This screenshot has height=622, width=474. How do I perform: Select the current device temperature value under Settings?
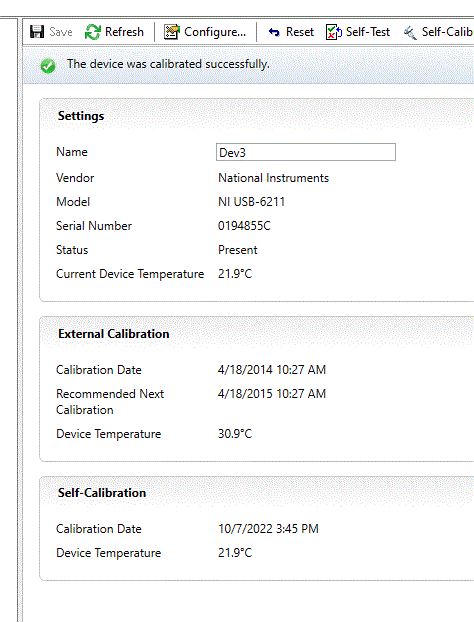(235, 274)
